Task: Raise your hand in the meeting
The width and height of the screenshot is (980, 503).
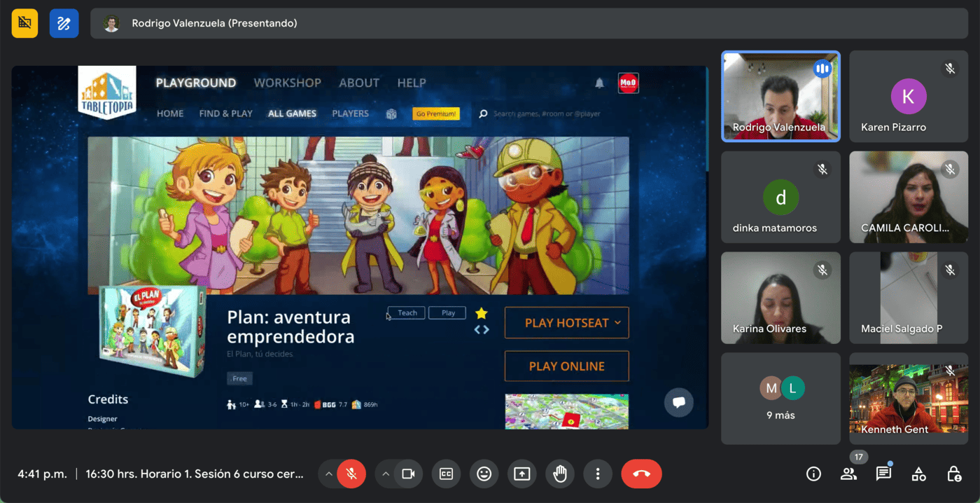Action: [559, 474]
